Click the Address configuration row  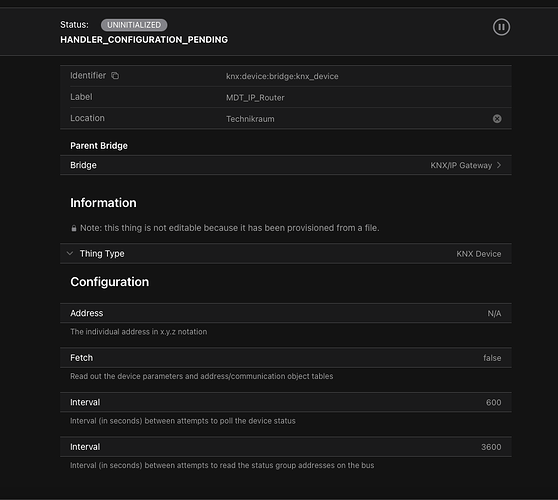tap(286, 313)
